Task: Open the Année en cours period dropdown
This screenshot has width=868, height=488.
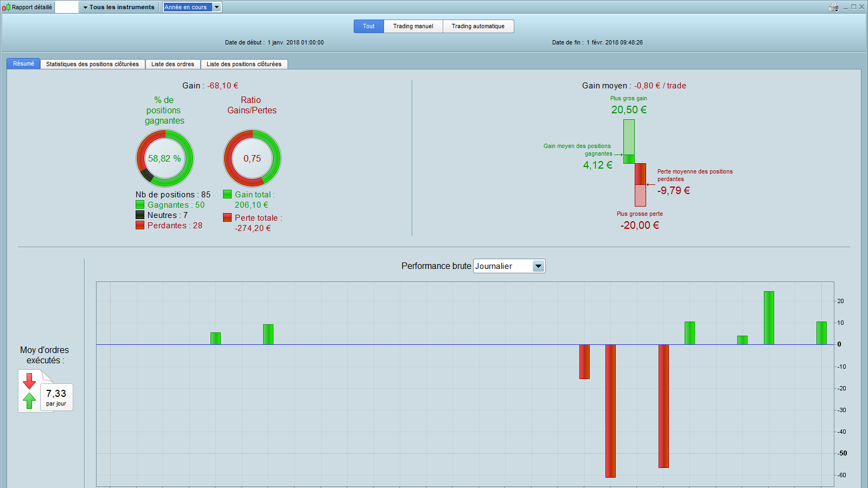Action: (x=192, y=7)
